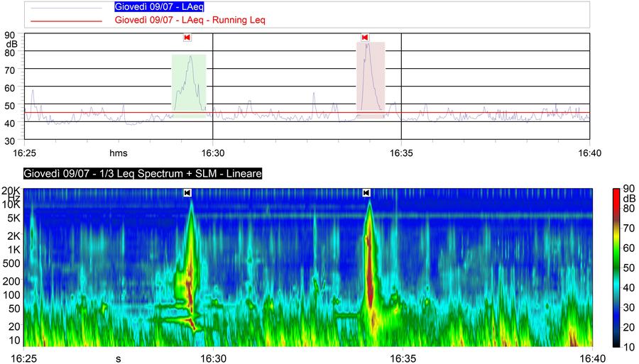
Task: Click the black spectrogram marker near 16:34
Action: pos(366,192)
